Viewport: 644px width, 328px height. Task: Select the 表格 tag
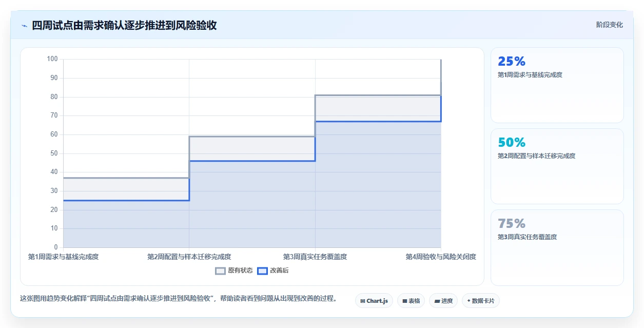tap(411, 301)
